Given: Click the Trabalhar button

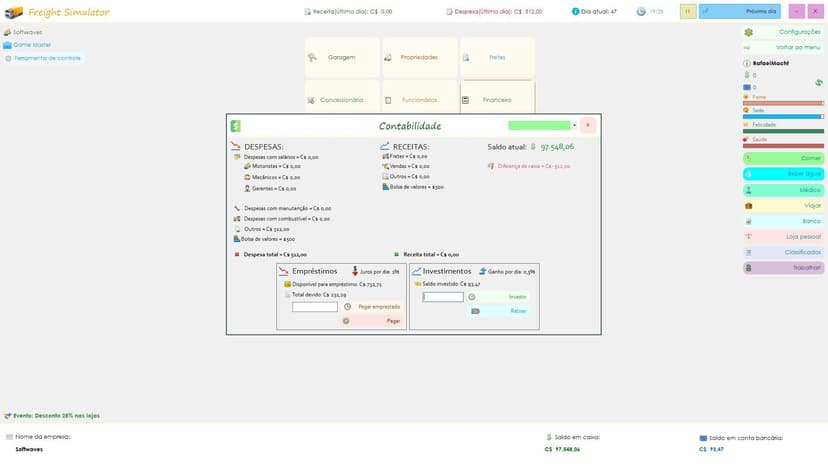Looking at the screenshot, I should tap(783, 268).
